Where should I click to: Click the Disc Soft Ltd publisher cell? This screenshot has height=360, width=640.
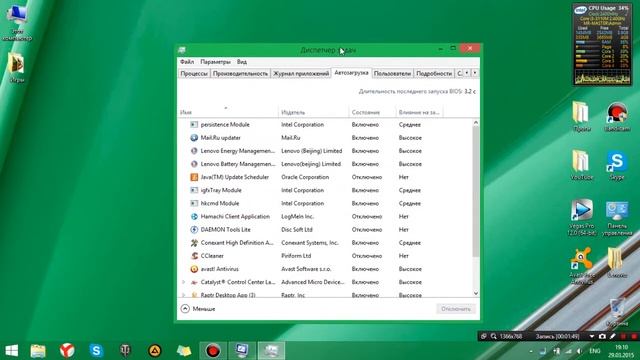click(x=297, y=229)
